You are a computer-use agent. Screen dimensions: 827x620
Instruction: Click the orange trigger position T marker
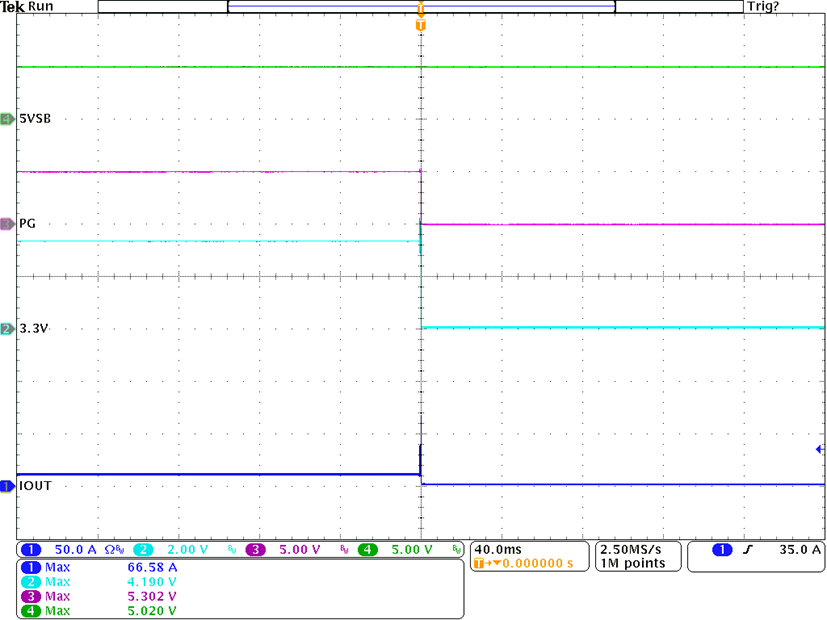[420, 24]
